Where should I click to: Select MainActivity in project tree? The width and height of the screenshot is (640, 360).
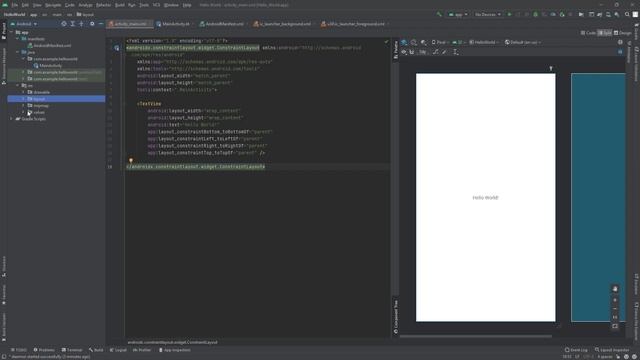pos(48,66)
